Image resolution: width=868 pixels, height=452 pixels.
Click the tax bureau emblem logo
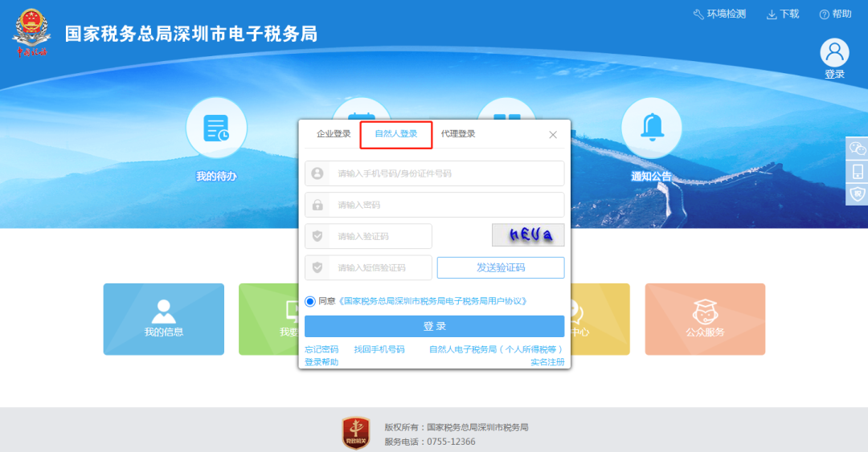pos(31,33)
